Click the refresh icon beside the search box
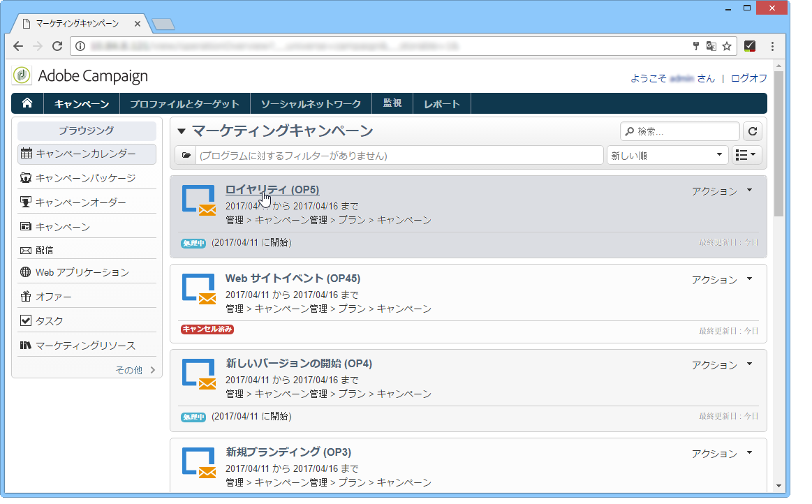Screen dimensions: 812x504 753,131
